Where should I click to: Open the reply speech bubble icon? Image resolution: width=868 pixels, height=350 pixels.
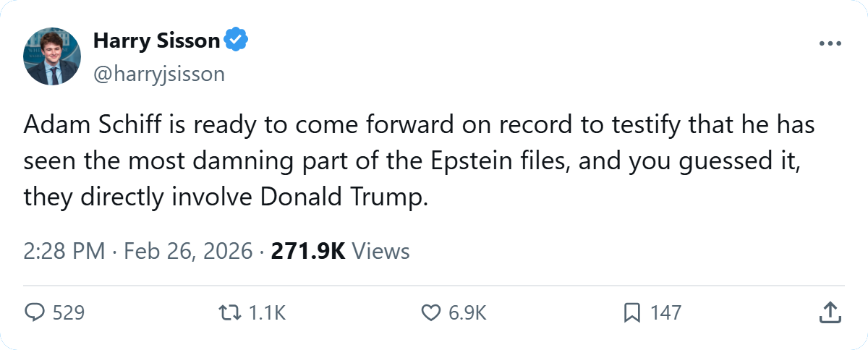pyautogui.click(x=35, y=312)
